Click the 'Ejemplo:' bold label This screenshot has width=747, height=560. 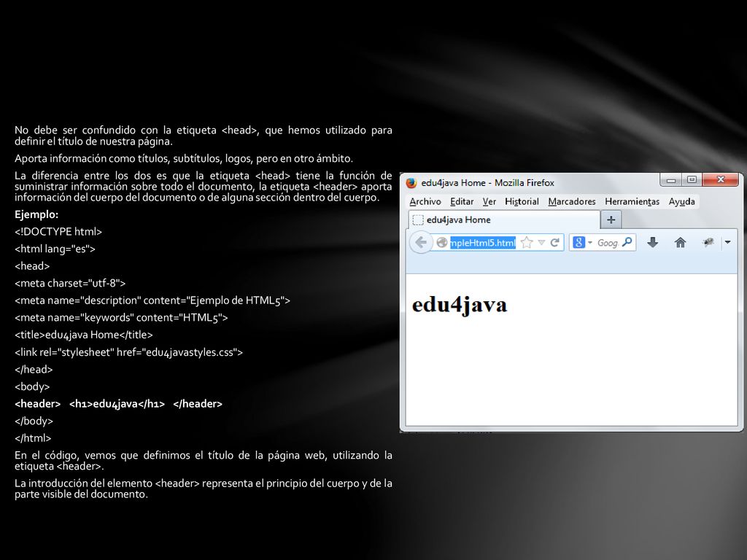[36, 215]
